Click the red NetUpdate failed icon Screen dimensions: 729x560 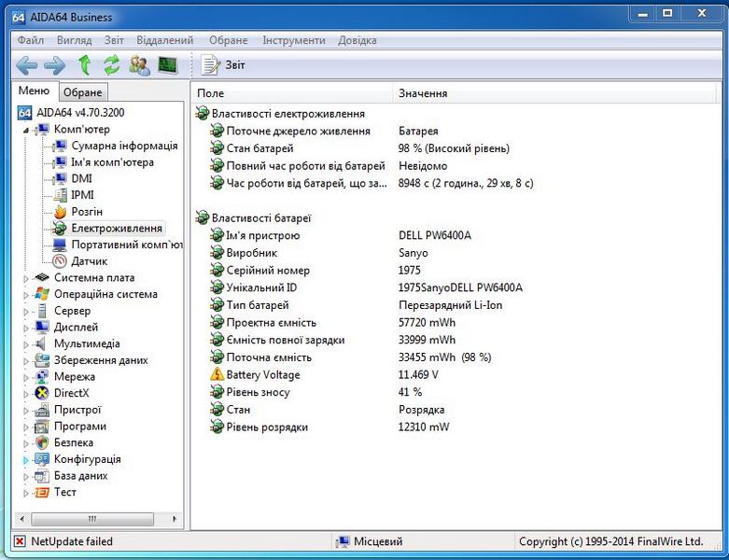pyautogui.click(x=20, y=541)
